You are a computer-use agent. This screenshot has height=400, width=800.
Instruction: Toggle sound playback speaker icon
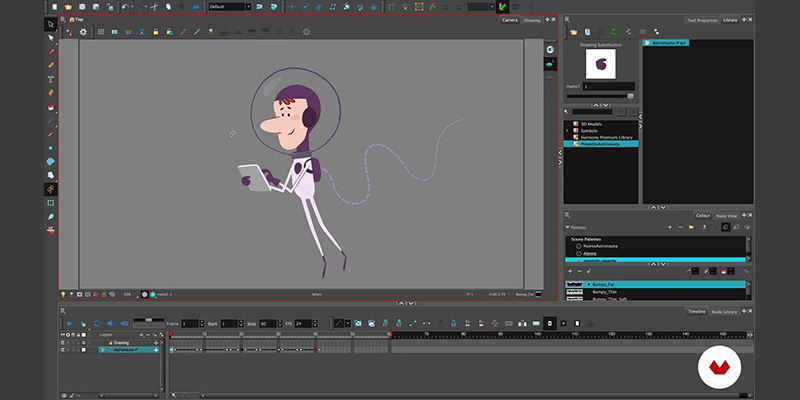click(x=110, y=323)
